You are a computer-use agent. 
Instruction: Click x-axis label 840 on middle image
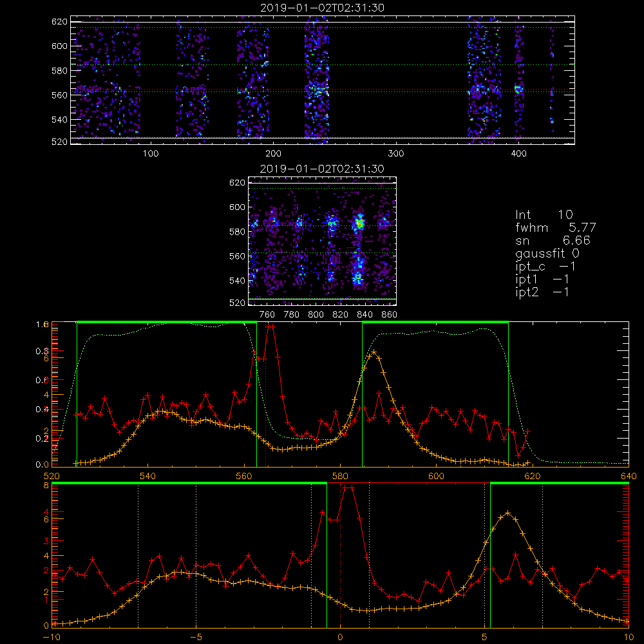coord(365,315)
